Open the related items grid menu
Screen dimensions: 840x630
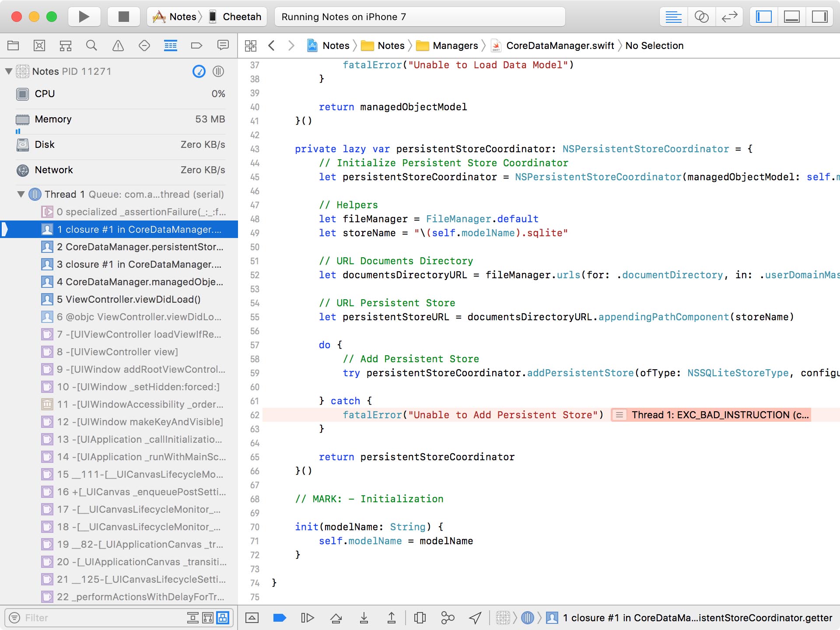click(251, 45)
